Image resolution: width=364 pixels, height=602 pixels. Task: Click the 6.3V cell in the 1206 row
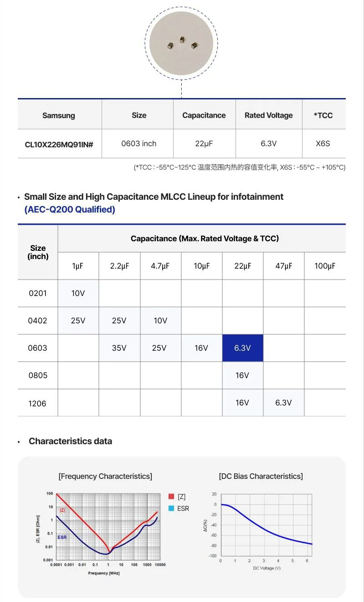[x=283, y=403]
